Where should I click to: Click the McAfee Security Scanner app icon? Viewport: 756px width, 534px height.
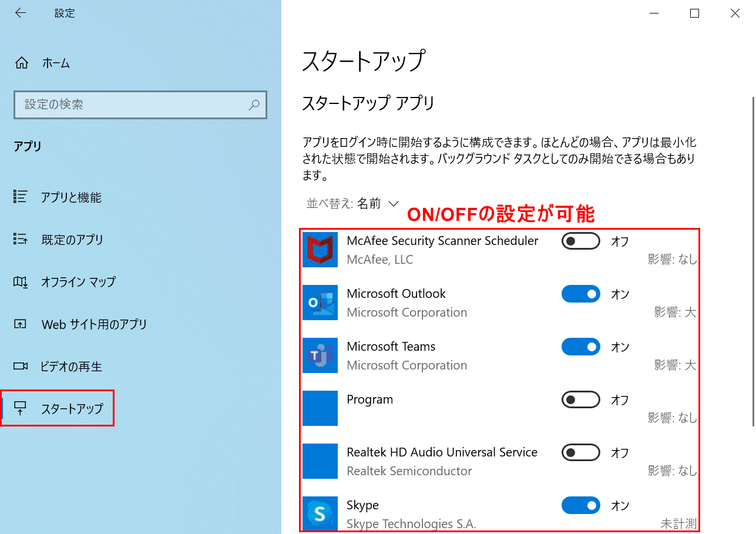point(320,250)
